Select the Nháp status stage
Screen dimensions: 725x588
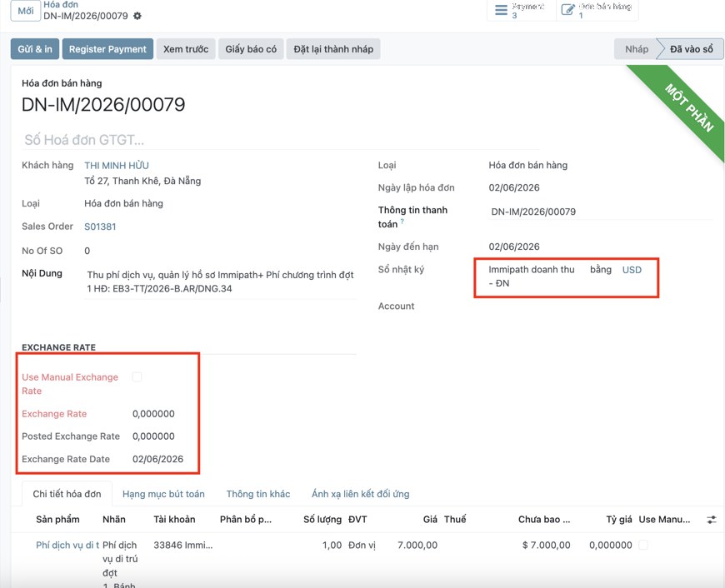(x=636, y=49)
